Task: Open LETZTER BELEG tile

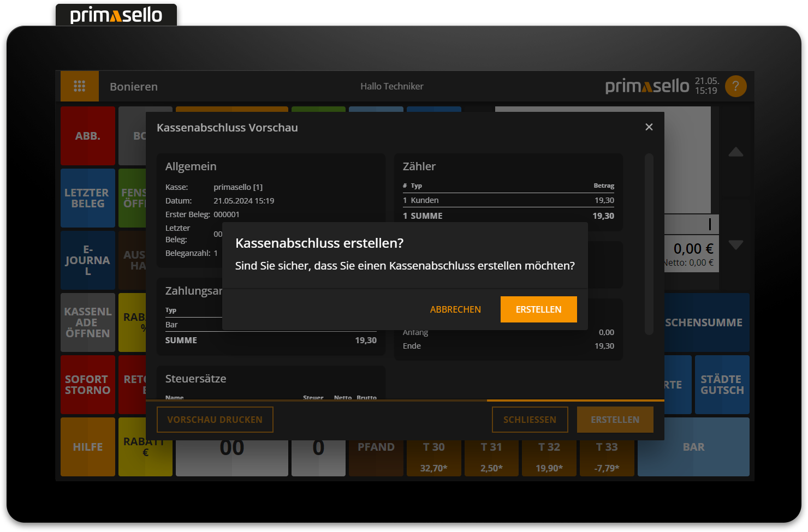Action: pos(87,198)
